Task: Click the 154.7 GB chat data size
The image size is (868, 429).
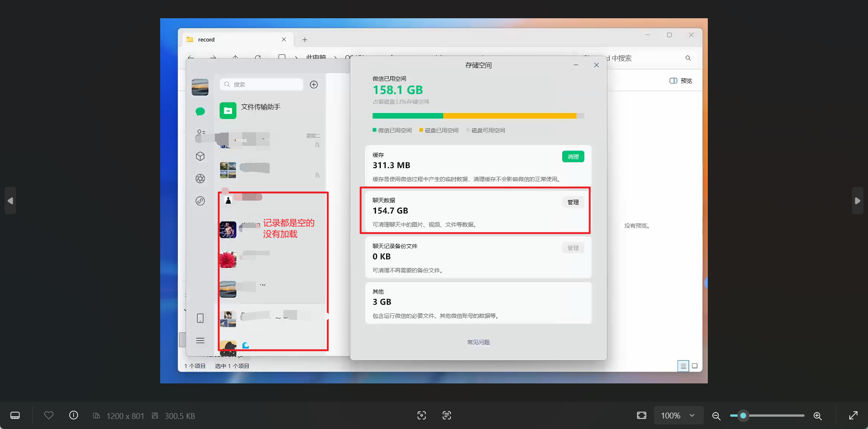Action: (x=390, y=211)
